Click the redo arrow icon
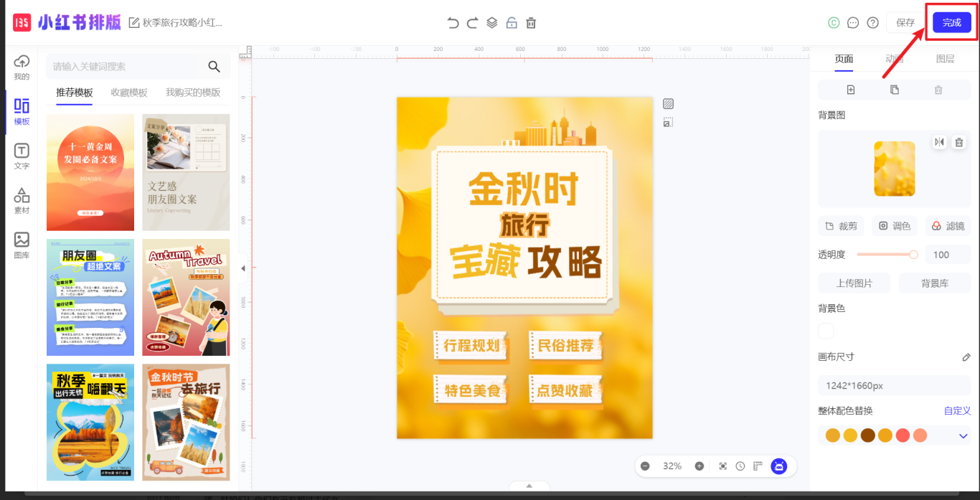 (472, 23)
